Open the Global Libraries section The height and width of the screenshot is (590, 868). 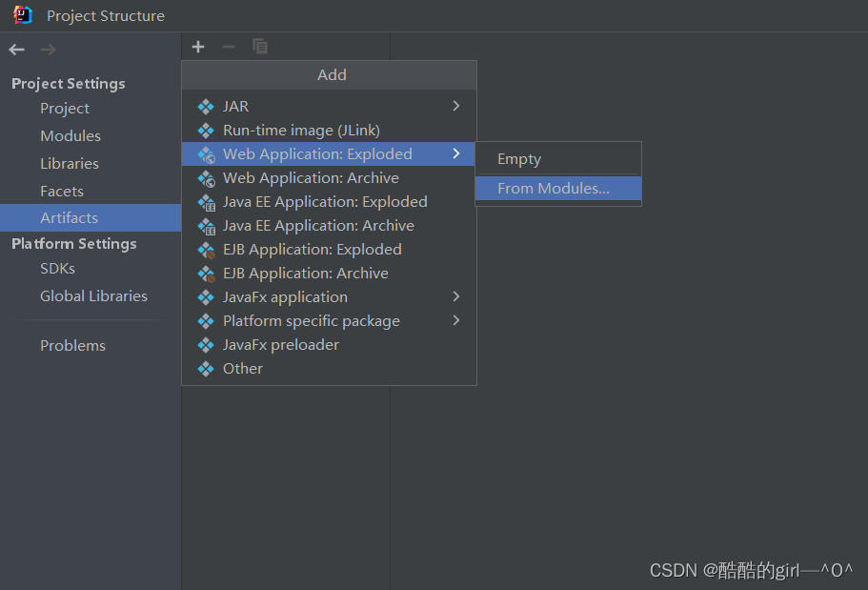(x=93, y=295)
